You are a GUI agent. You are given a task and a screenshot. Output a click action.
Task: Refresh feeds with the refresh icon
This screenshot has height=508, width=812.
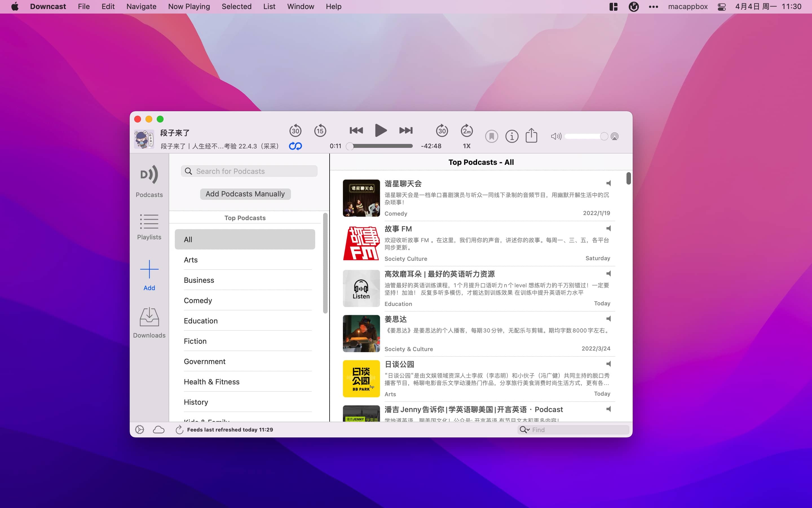(x=179, y=429)
